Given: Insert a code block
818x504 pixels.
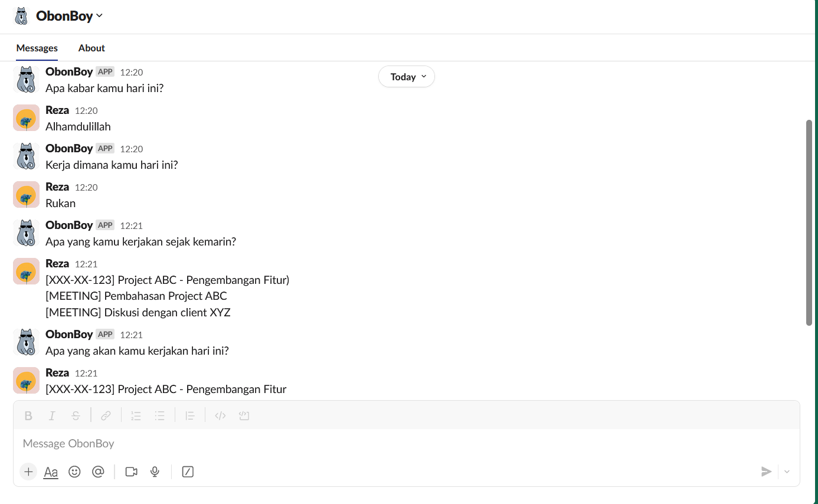Looking at the screenshot, I should click(244, 415).
